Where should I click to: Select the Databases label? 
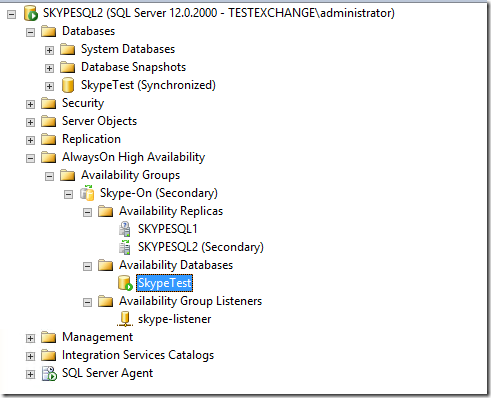tap(89, 31)
